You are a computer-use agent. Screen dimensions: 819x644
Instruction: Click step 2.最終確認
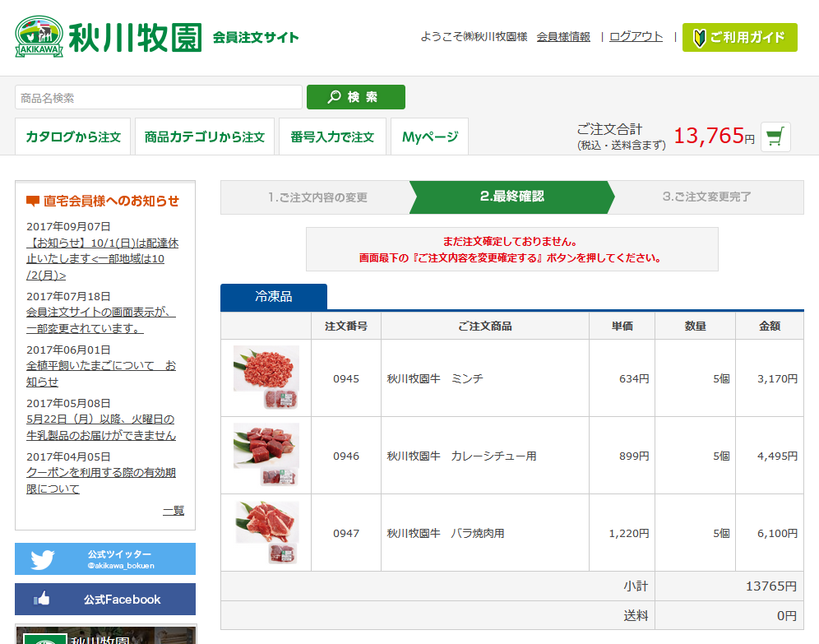tap(511, 197)
